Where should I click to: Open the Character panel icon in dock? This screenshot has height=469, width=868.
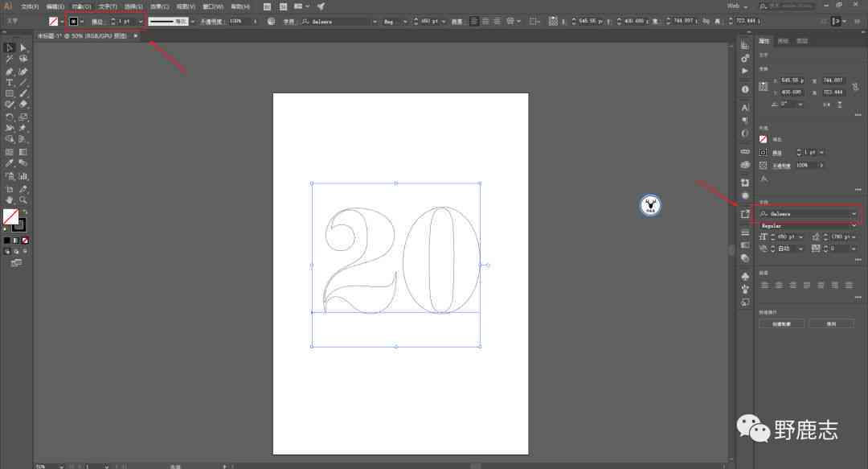coord(745,108)
